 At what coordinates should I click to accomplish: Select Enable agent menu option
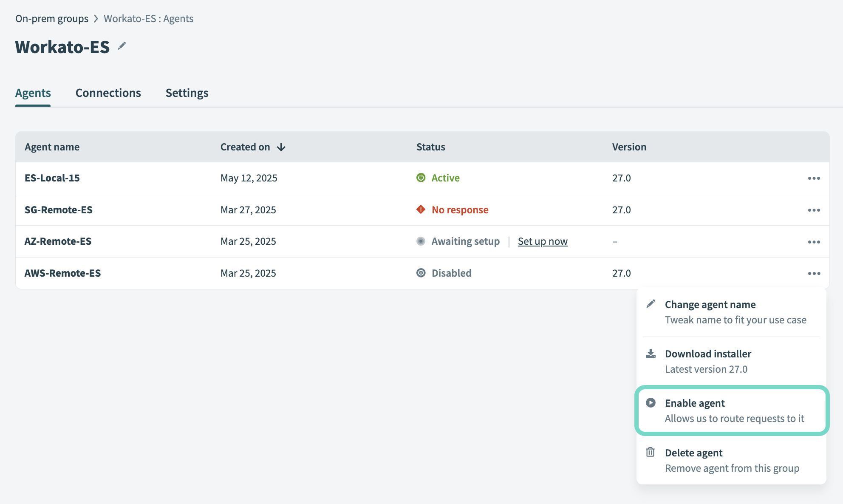(x=732, y=411)
